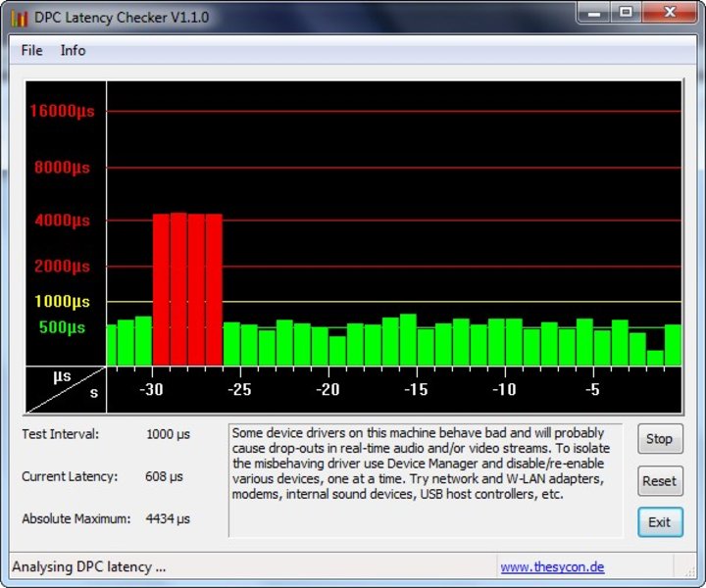This screenshot has width=706, height=588.
Task: Open the File menu
Action: [x=31, y=50]
